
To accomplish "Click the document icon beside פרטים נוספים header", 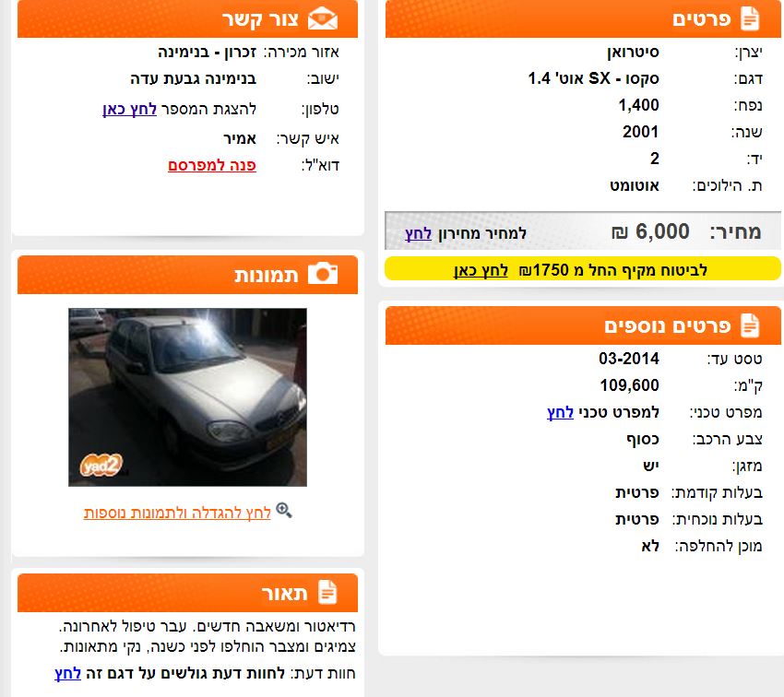I will click(750, 325).
